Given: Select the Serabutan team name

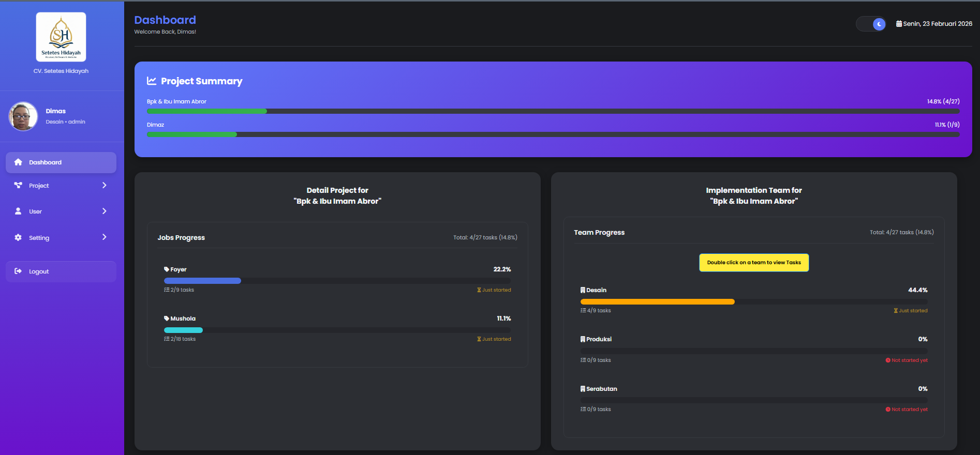Looking at the screenshot, I should click(x=602, y=389).
